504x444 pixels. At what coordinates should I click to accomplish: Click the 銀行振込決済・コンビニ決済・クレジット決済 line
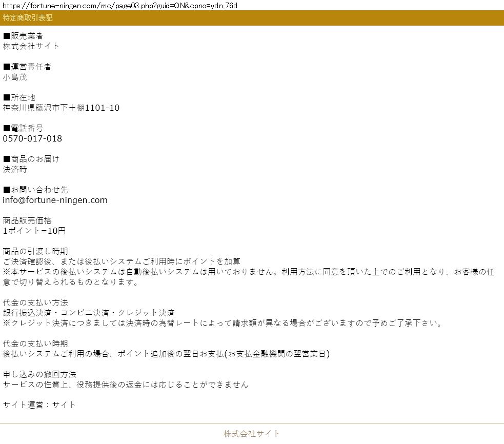89,313
